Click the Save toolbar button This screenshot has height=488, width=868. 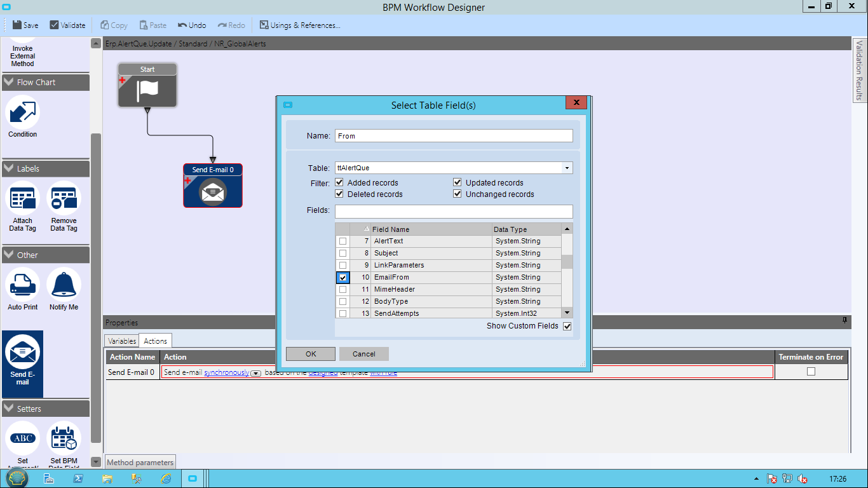tap(25, 25)
